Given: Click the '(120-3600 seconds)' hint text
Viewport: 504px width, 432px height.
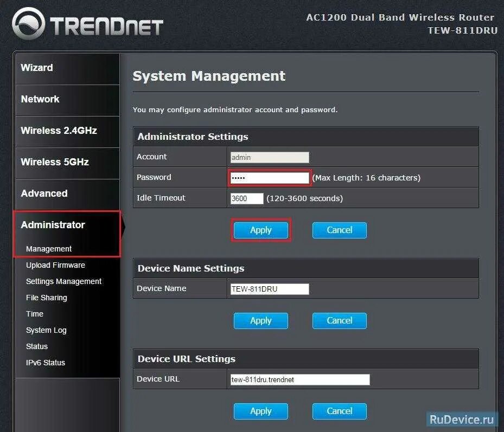Looking at the screenshot, I should [305, 198].
